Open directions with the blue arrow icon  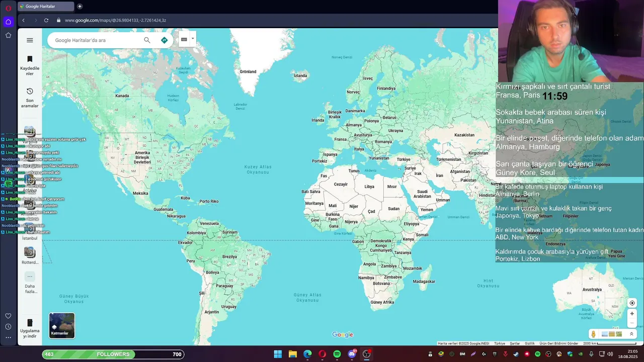point(164,40)
